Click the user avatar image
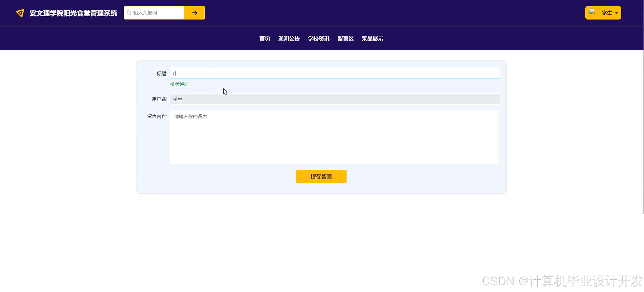This screenshot has height=292, width=644. pos(592,12)
